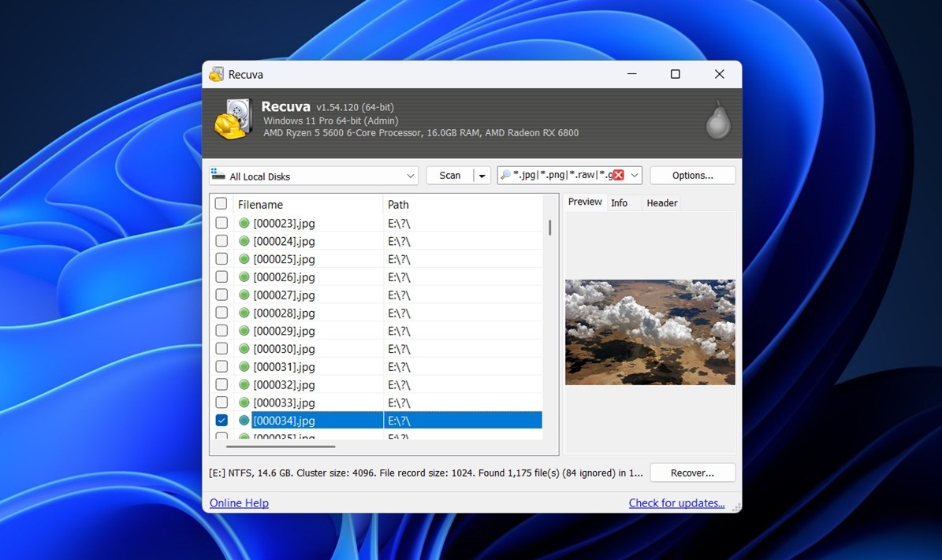Viewport: 942px width, 560px height.
Task: Click the Recover... button
Action: click(692, 473)
